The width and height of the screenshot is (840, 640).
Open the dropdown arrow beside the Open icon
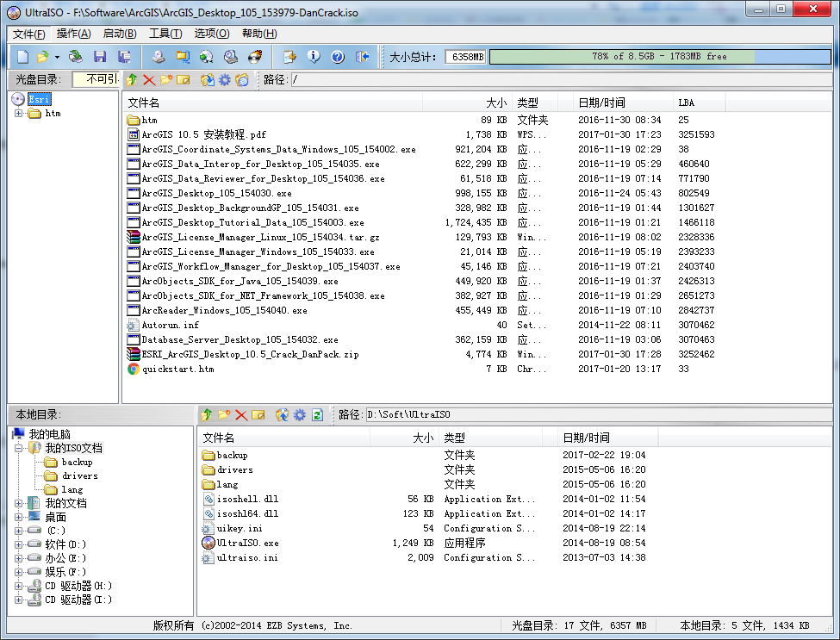[x=57, y=57]
